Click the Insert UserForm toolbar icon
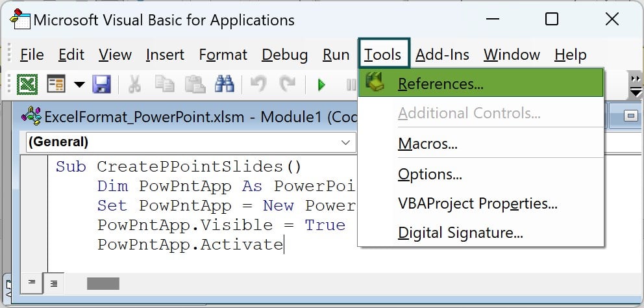Viewport: 644px width, 308px height. [x=56, y=84]
